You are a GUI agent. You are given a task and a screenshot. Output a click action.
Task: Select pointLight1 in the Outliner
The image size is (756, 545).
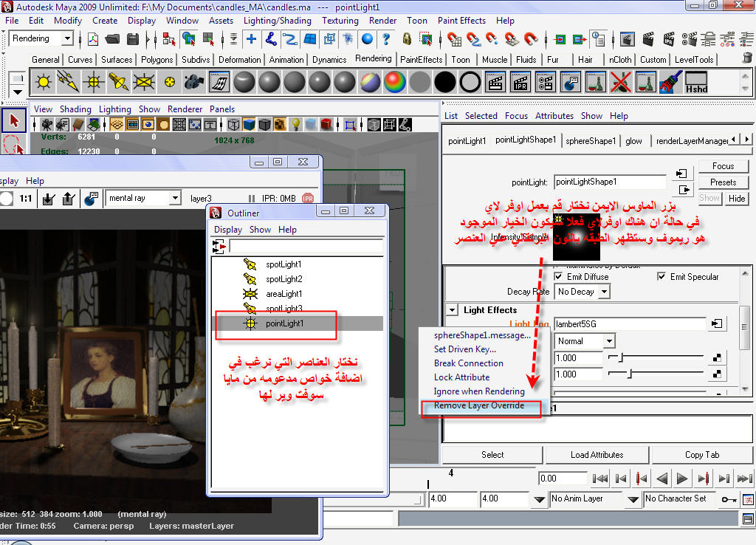[284, 323]
